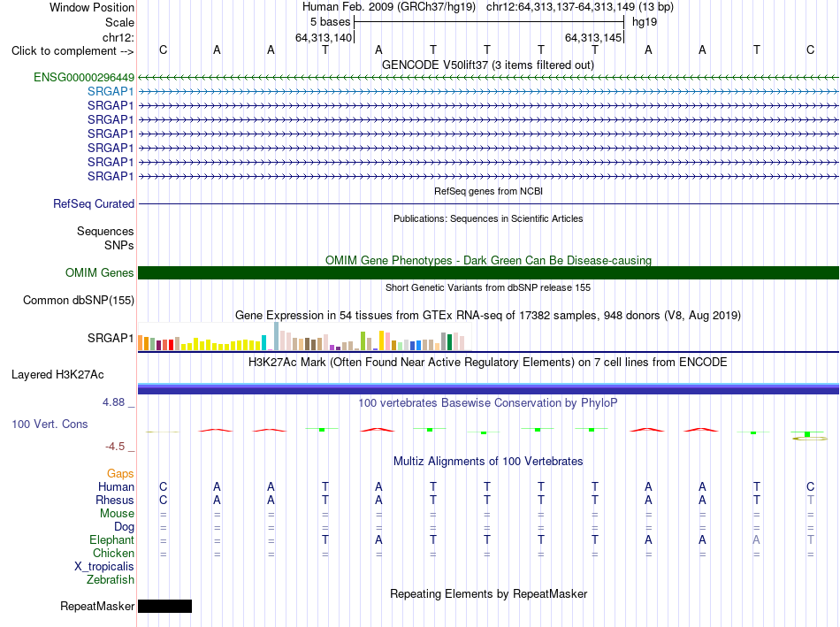Select the Dog alignment row label
This screenshot has width=840, height=627.
pos(124,527)
